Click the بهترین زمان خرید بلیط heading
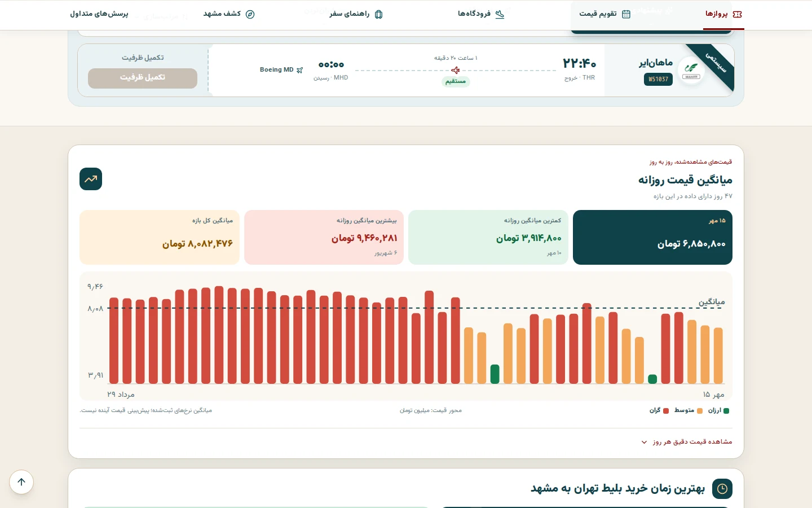This screenshot has height=508, width=812. pyautogui.click(x=617, y=488)
